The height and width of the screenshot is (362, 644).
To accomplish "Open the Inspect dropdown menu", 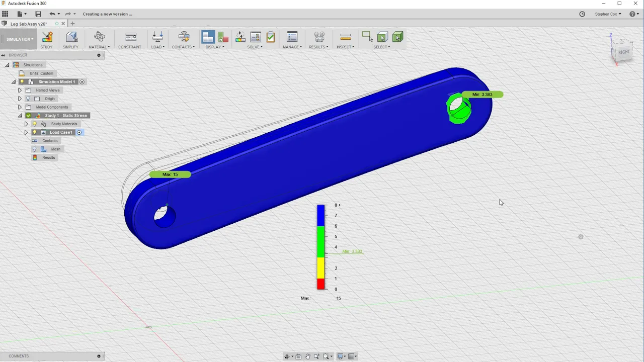I will pyautogui.click(x=345, y=47).
